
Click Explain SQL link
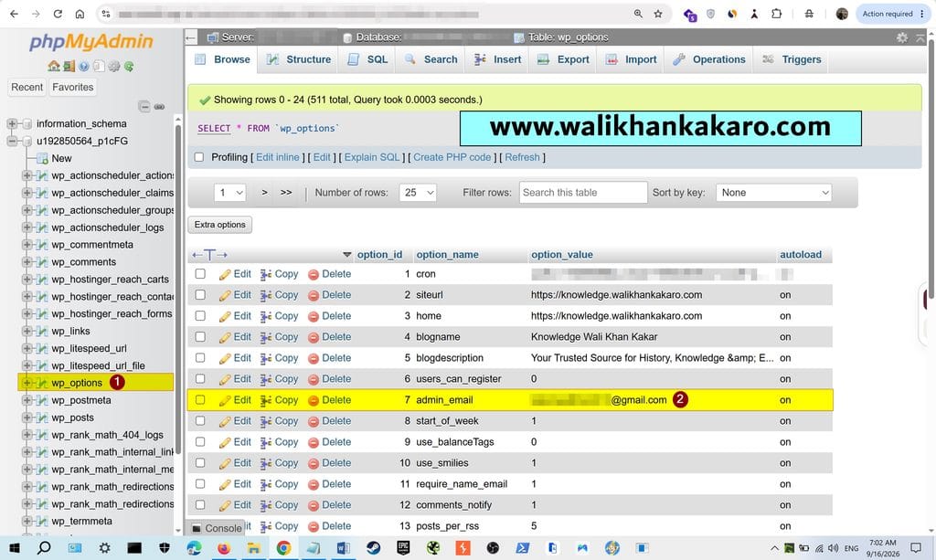pos(372,157)
